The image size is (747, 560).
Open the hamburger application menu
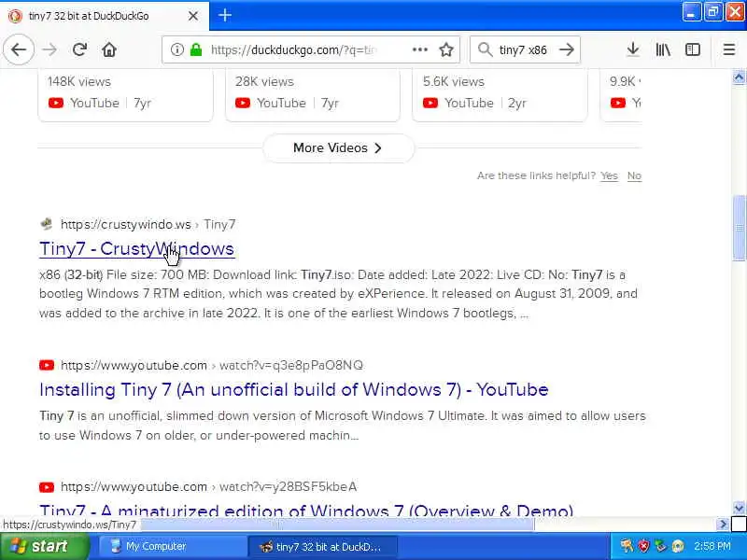pyautogui.click(x=729, y=49)
